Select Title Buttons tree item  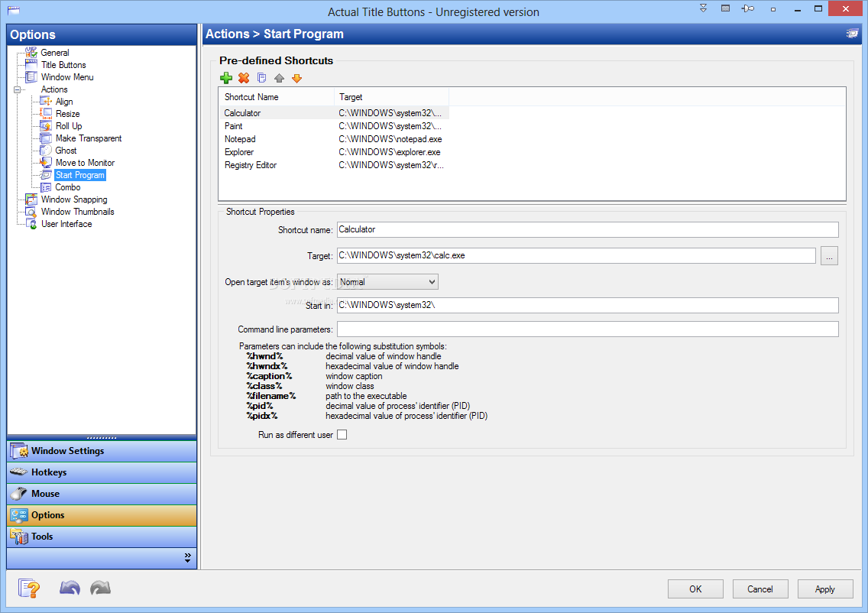click(x=63, y=65)
